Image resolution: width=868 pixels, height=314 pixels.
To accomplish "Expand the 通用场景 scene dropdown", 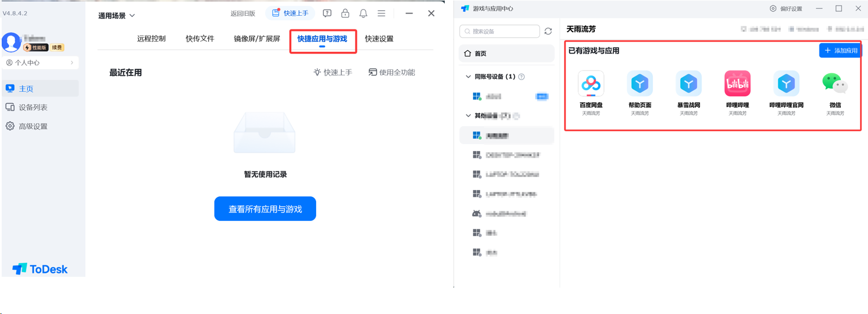I will point(117,16).
